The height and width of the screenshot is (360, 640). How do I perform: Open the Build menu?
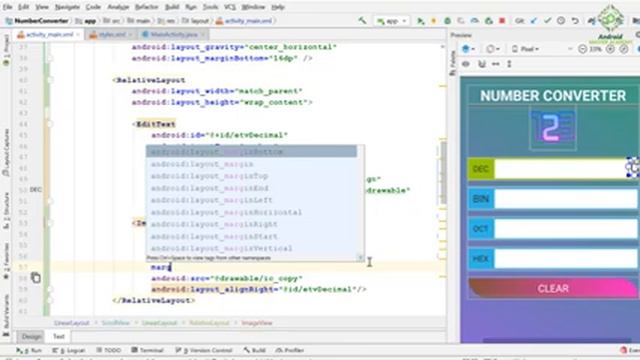[x=172, y=7]
